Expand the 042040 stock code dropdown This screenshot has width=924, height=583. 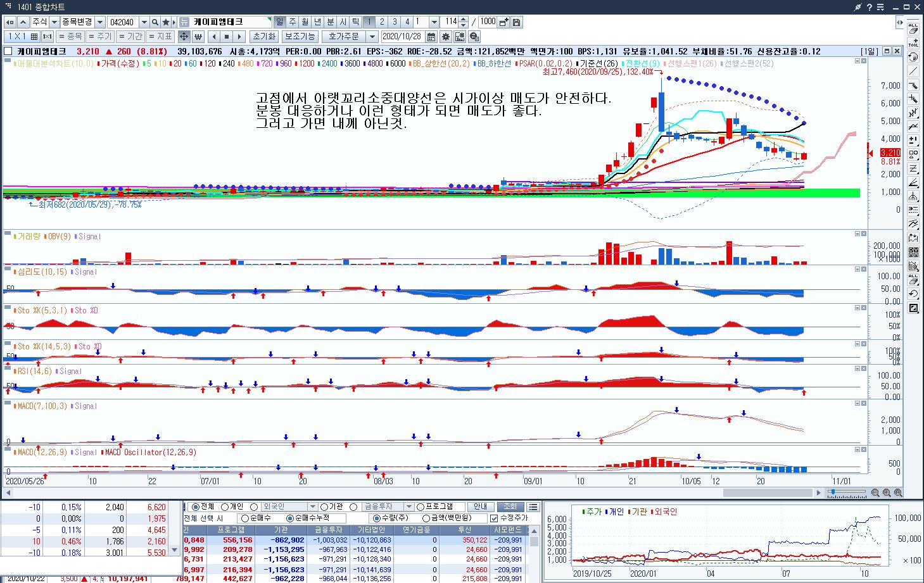tap(144, 22)
